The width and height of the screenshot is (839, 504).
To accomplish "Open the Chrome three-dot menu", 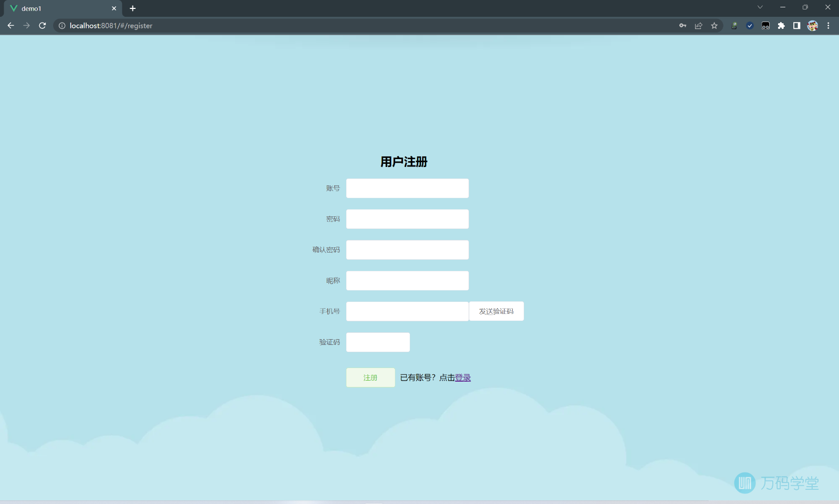I will 828,26.
